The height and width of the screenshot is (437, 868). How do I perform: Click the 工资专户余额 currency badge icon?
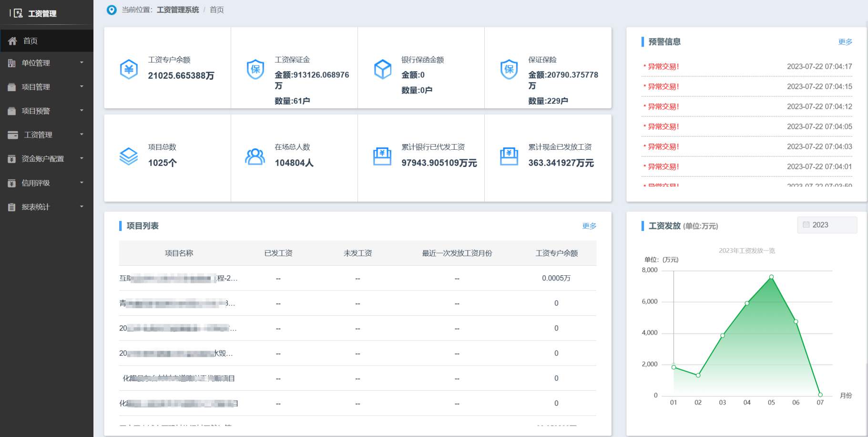128,69
